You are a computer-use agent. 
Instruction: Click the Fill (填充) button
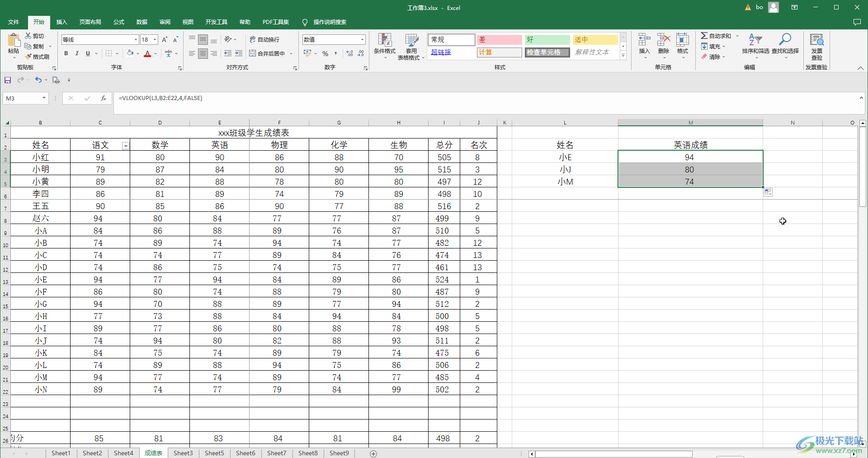point(713,46)
